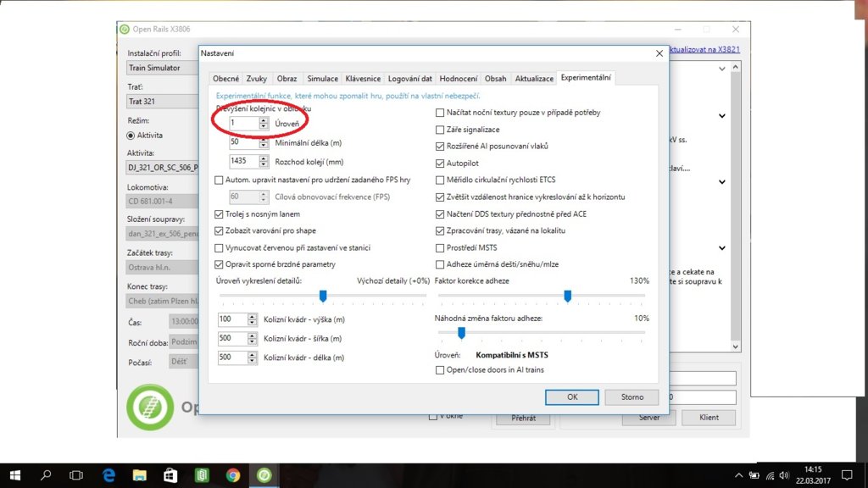The height and width of the screenshot is (488, 868).
Task: Open File Explorer from the taskbar
Action: tap(139, 475)
